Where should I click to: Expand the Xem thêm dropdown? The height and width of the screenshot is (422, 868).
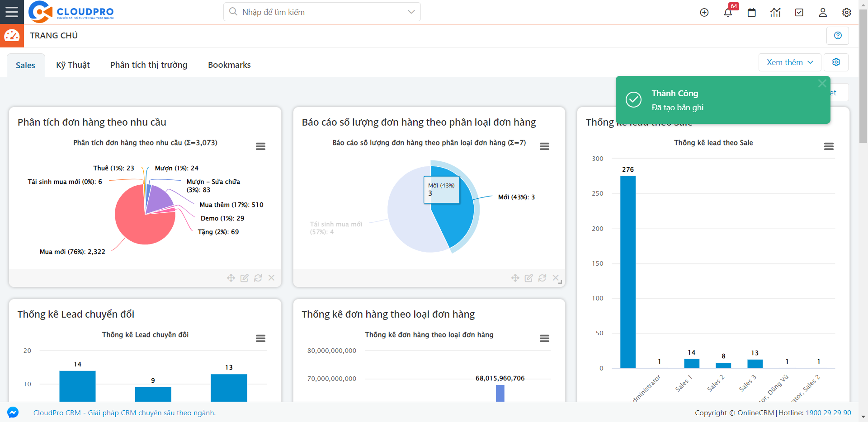click(790, 62)
